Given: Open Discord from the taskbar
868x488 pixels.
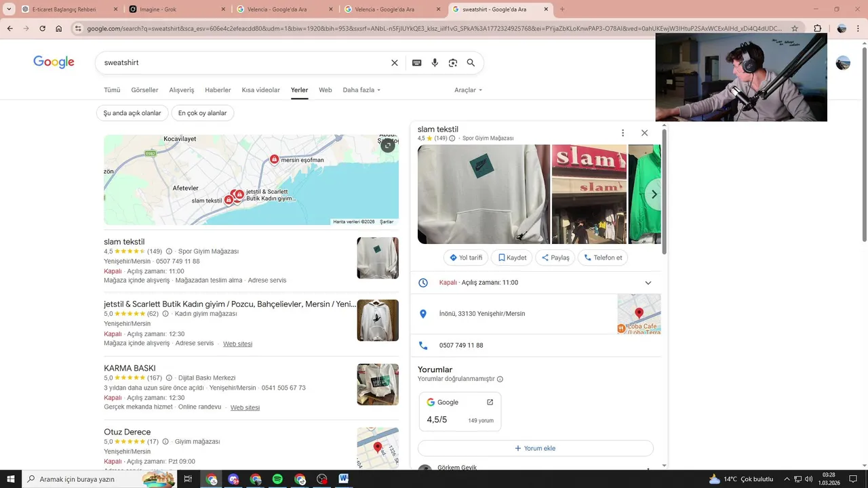Looking at the screenshot, I should pyautogui.click(x=234, y=479).
